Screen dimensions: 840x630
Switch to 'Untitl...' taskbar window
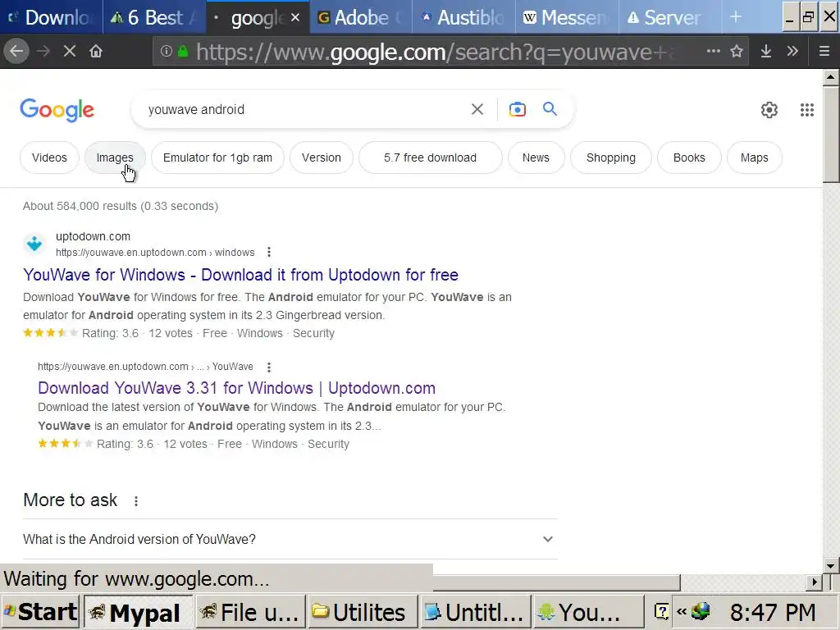(x=475, y=611)
